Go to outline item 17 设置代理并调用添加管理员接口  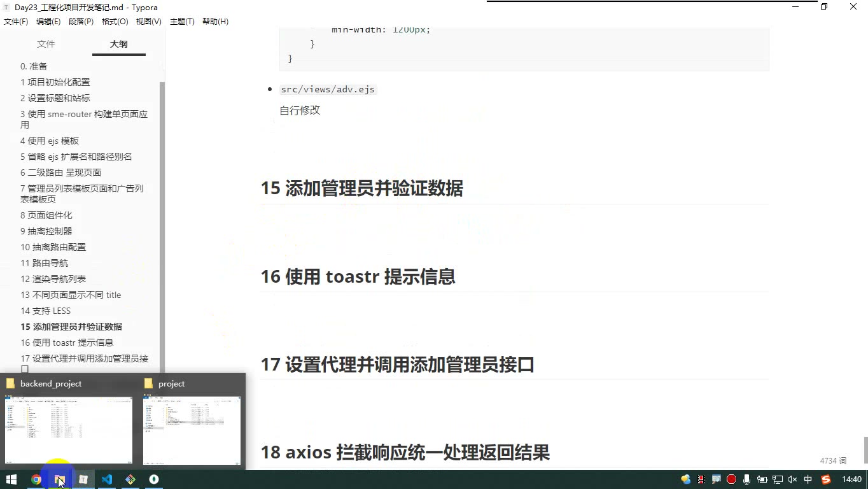pos(84,364)
